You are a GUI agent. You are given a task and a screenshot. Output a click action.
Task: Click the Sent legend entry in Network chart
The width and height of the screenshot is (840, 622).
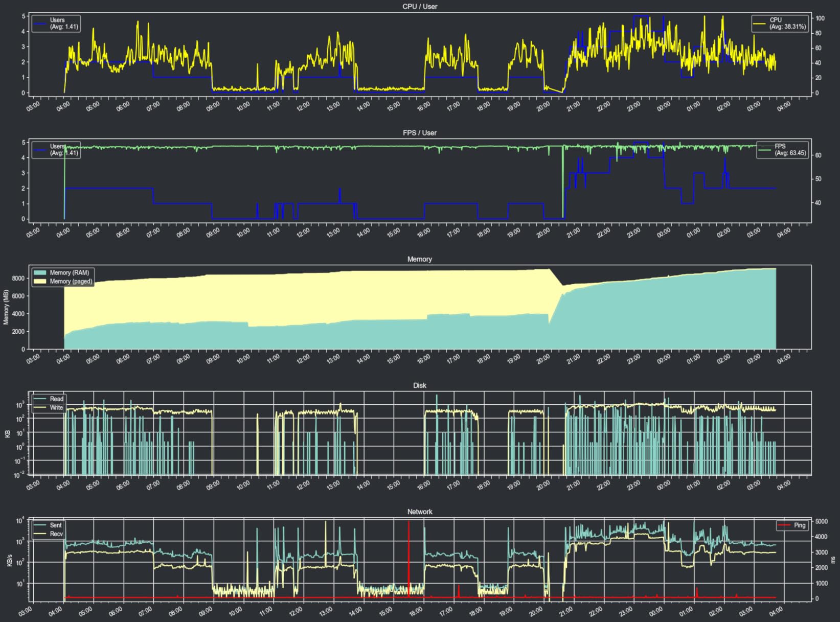[49, 525]
